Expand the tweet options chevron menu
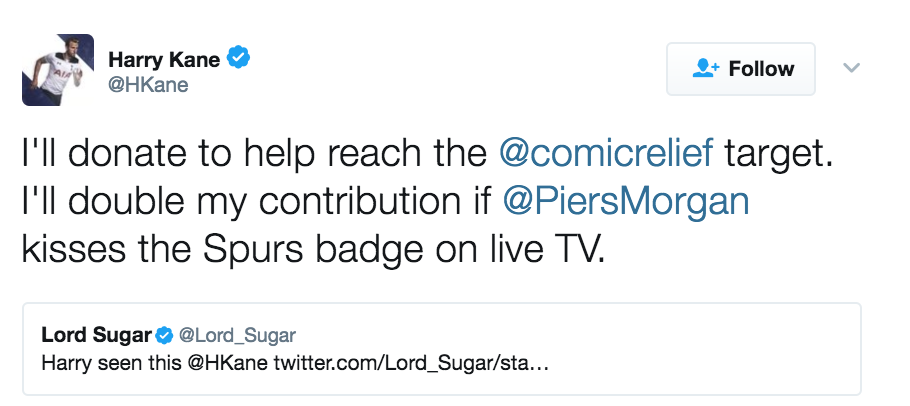The width and height of the screenshot is (910, 406). (851, 68)
